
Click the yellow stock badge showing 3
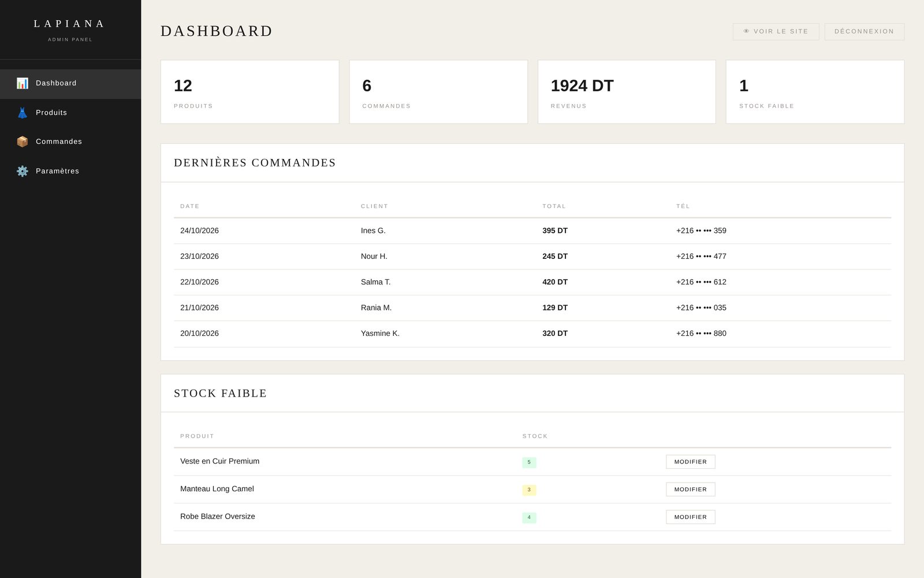pyautogui.click(x=529, y=490)
